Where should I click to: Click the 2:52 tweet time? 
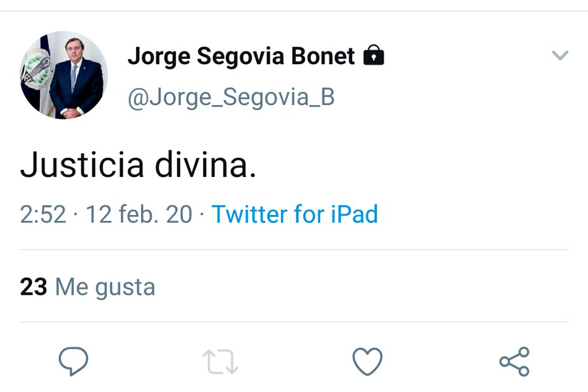43,214
